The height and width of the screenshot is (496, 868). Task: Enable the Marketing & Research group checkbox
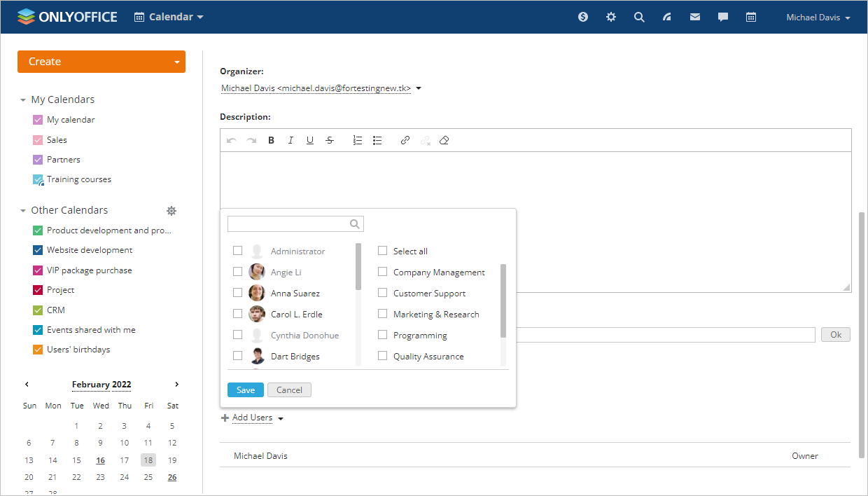tap(383, 314)
